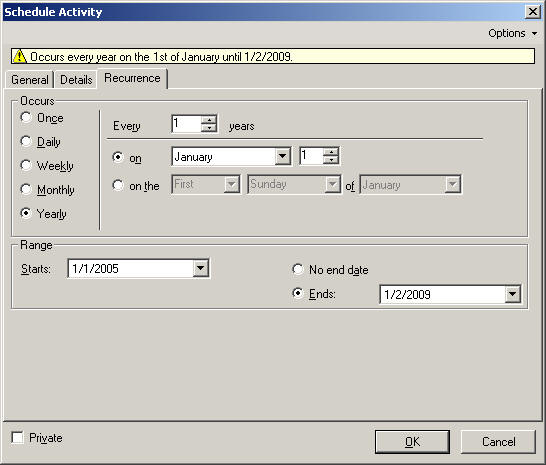
Task: Toggle the Private checkbox
Action: pos(17,437)
